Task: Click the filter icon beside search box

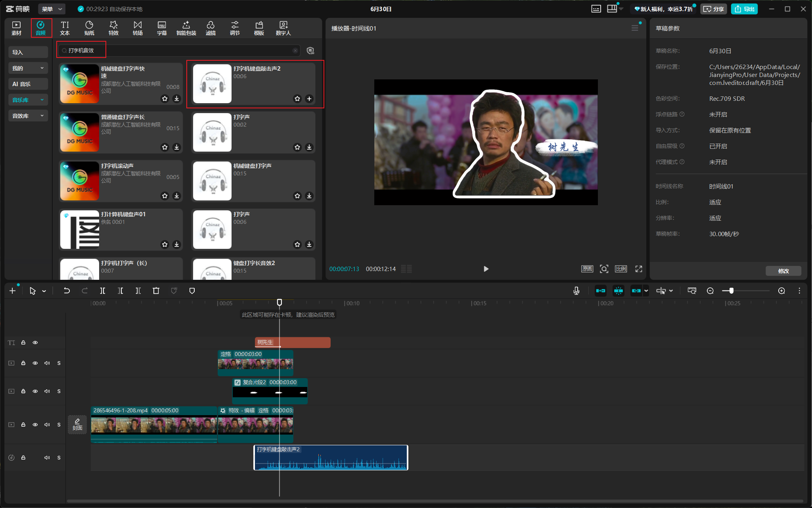Action: [310, 50]
